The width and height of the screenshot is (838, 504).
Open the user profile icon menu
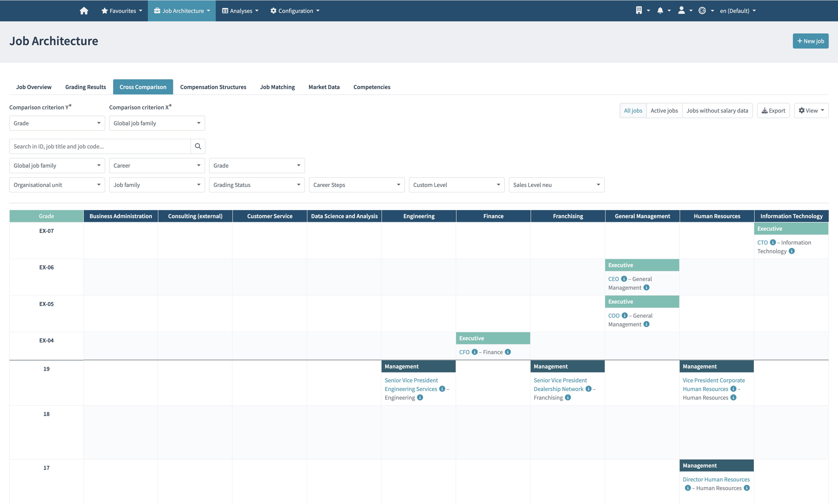(685, 10)
